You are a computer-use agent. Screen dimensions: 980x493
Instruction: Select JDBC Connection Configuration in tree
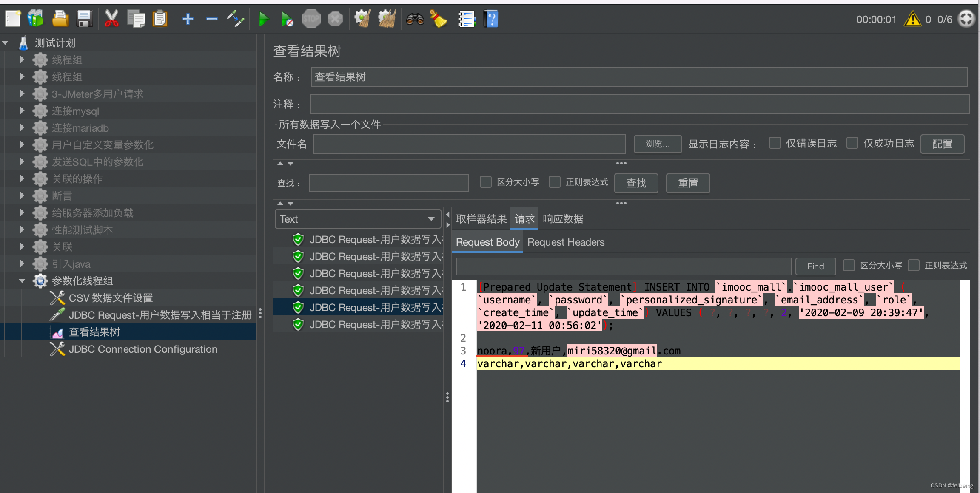coord(143,349)
